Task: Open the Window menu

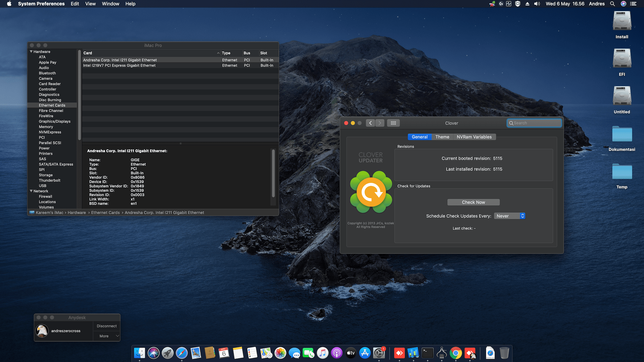Action: (110, 4)
